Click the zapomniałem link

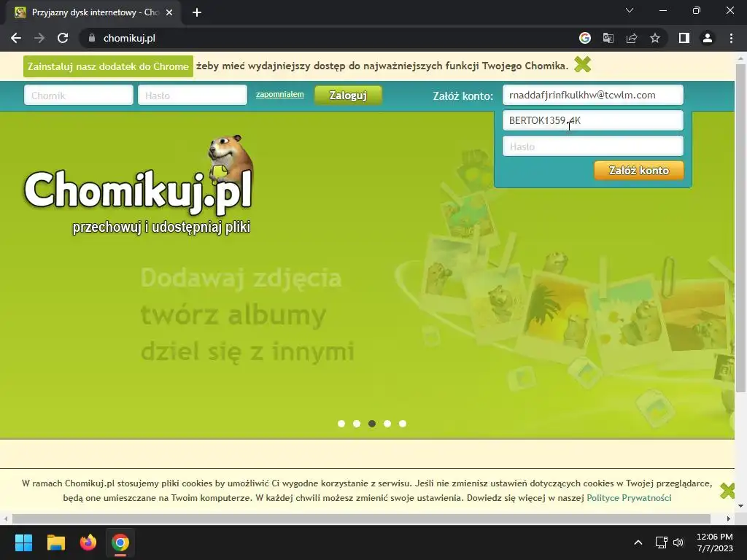279,94
